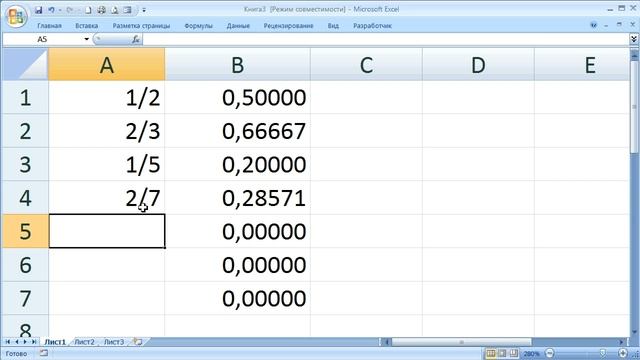Go to last sheet with navigation arrow
Image resolution: width=640 pixels, height=360 pixels.
34,342
